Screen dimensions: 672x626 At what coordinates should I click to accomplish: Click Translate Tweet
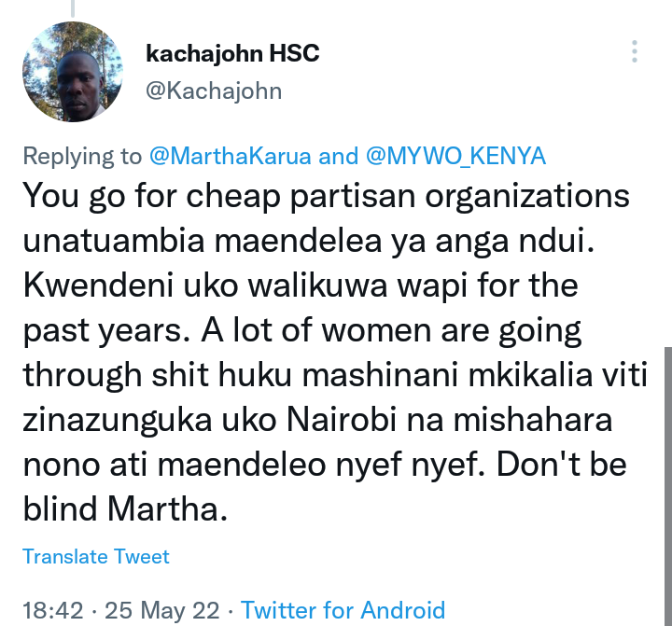(x=96, y=557)
